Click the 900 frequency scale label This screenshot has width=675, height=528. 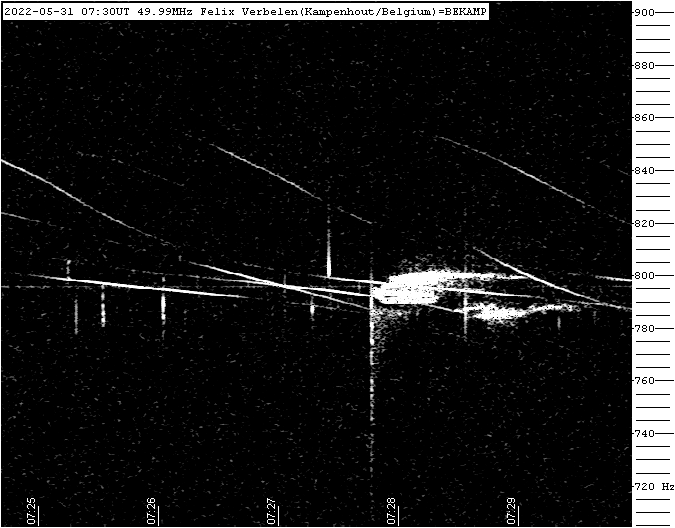[644, 12]
